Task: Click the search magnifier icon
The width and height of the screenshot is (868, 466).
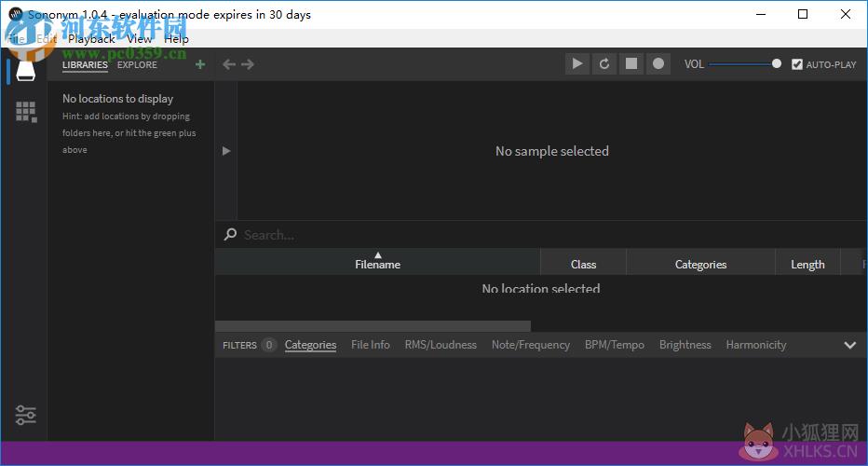Action: [x=230, y=234]
